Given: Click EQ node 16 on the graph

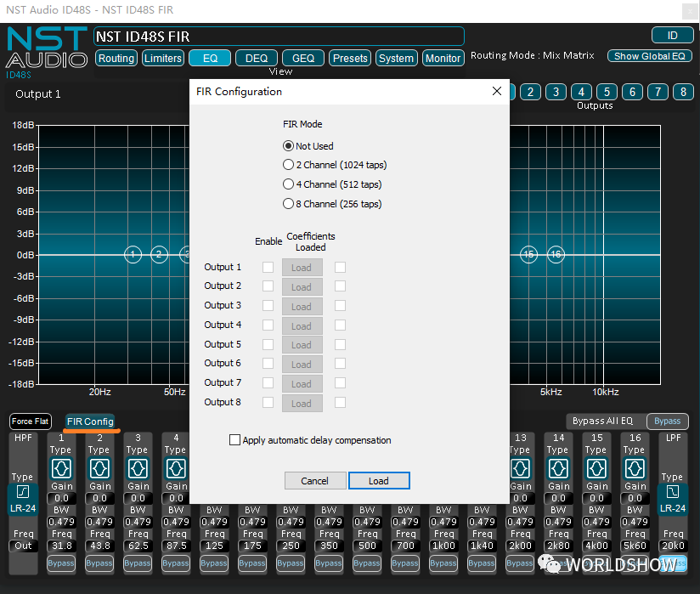Looking at the screenshot, I should point(556,255).
